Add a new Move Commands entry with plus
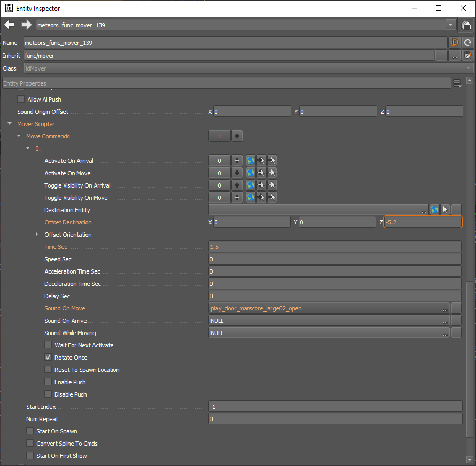This screenshot has width=476, height=466. 237,136
